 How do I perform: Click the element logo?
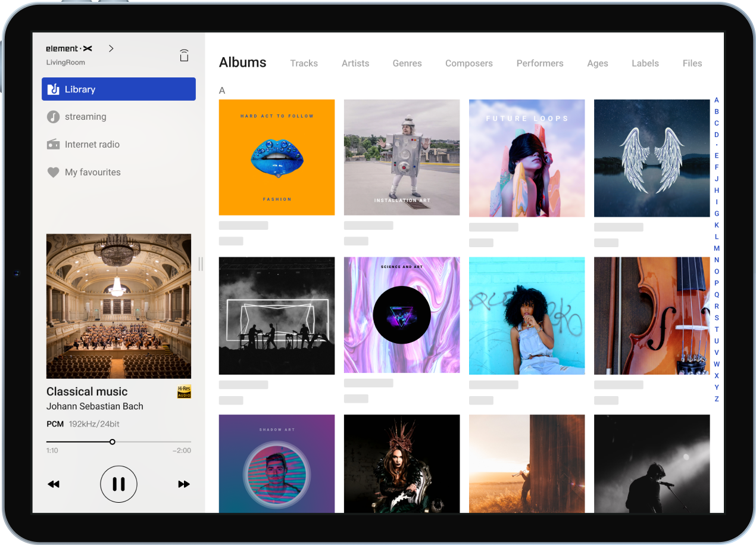(x=69, y=48)
